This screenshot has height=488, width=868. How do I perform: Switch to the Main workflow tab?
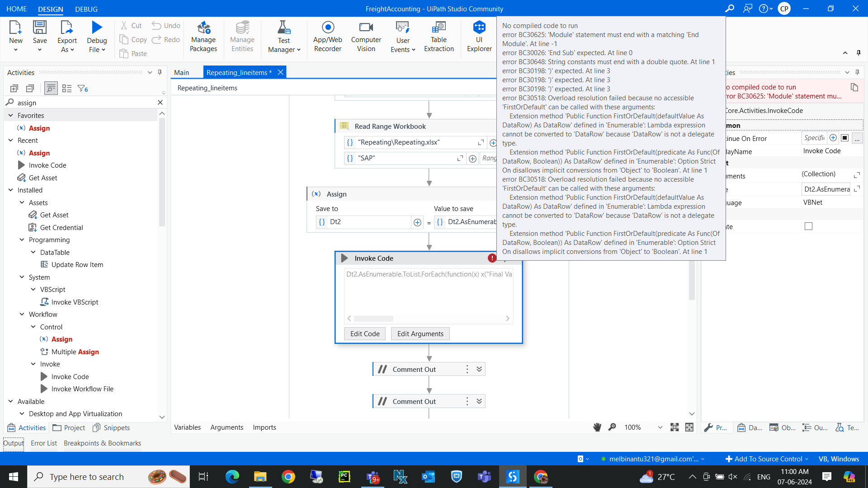(x=181, y=72)
